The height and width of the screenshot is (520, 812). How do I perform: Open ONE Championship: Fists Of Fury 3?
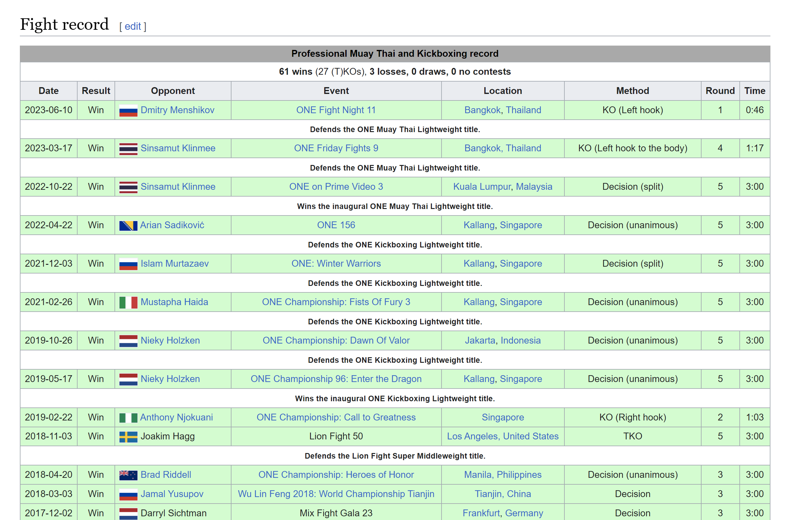point(336,302)
